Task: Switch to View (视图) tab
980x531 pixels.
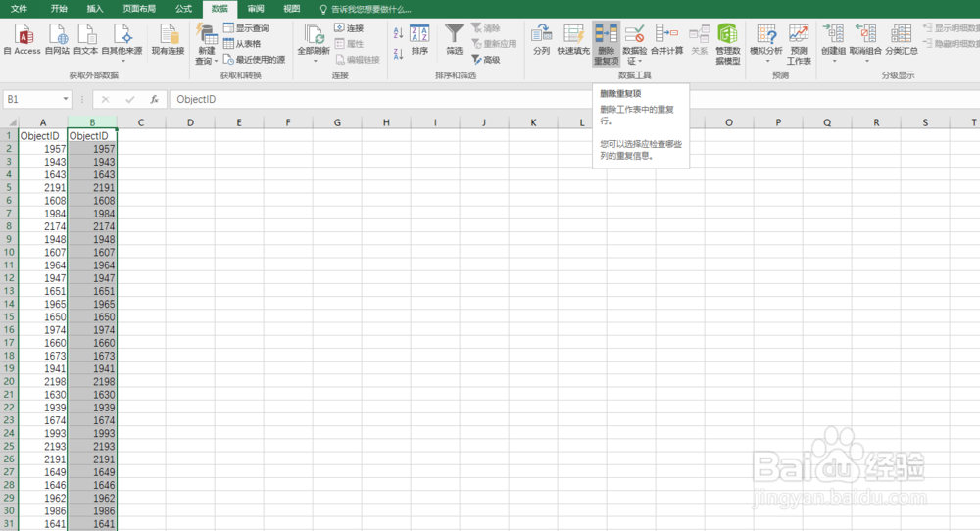Action: point(292,9)
